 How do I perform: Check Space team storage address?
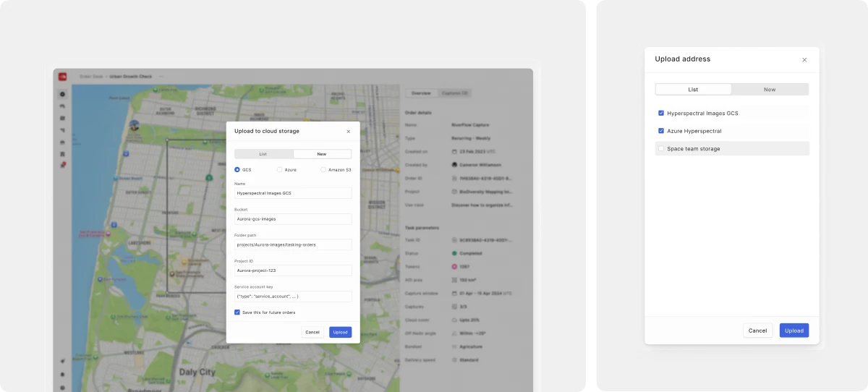(x=661, y=149)
